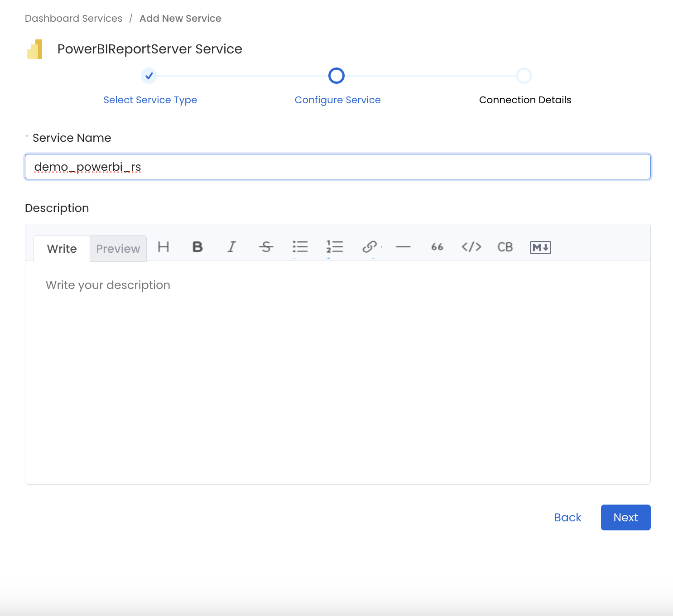Go Back to previous step

point(567,517)
